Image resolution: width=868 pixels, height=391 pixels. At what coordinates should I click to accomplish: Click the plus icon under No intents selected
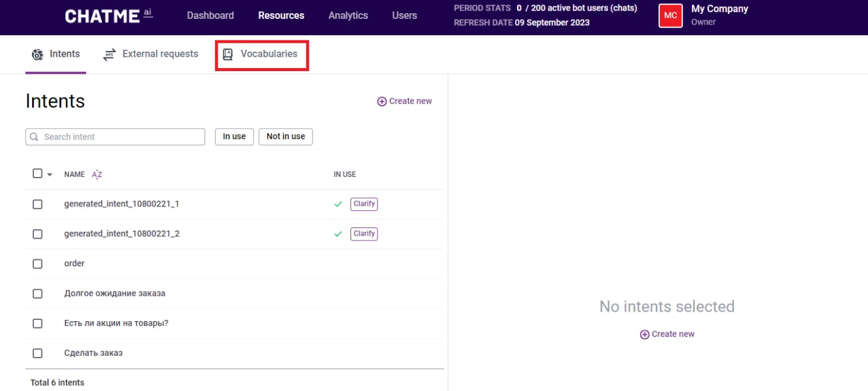pyautogui.click(x=645, y=334)
